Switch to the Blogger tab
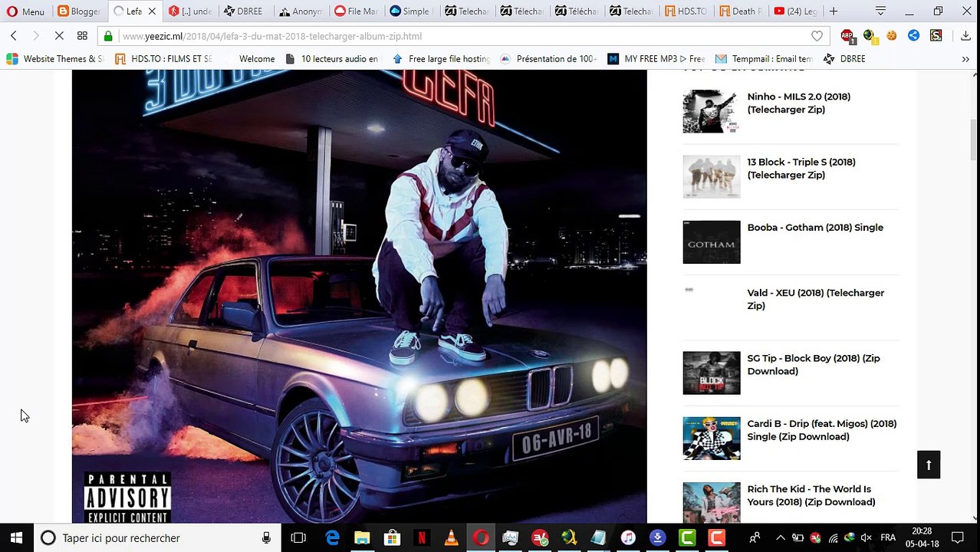This screenshot has width=980, height=552. tap(80, 11)
